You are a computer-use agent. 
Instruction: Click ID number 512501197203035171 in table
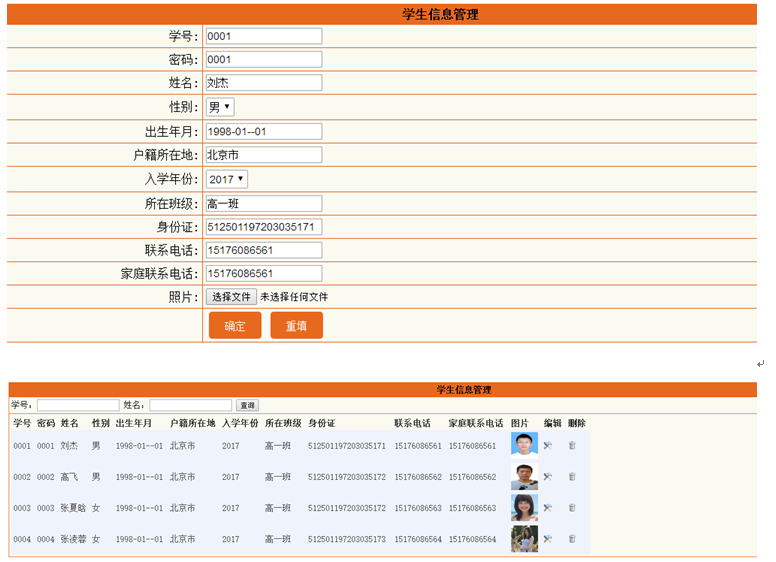(347, 446)
